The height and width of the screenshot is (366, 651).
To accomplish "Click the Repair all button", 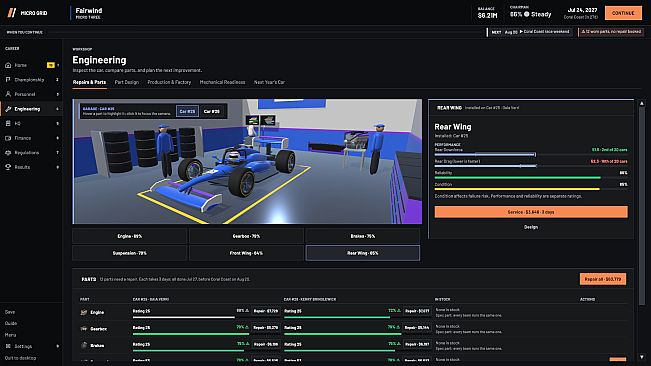I will tap(603, 279).
